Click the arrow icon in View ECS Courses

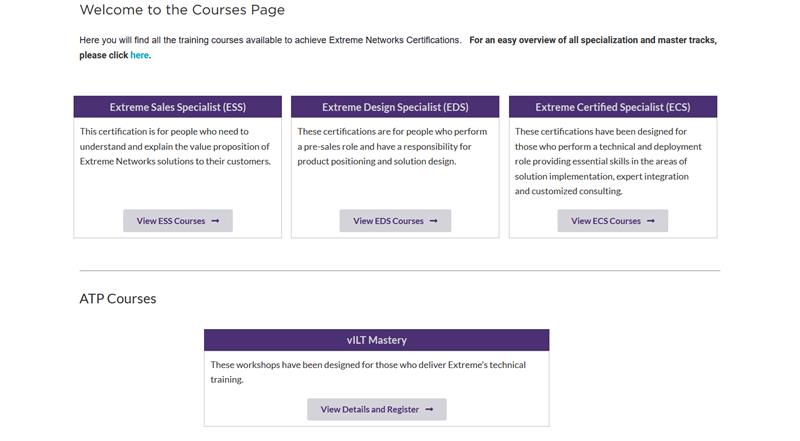pos(651,221)
